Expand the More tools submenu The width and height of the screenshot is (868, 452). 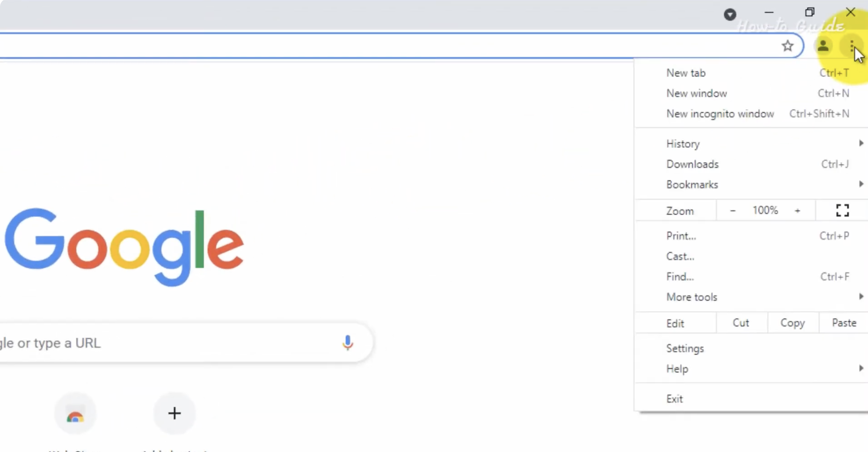point(691,297)
